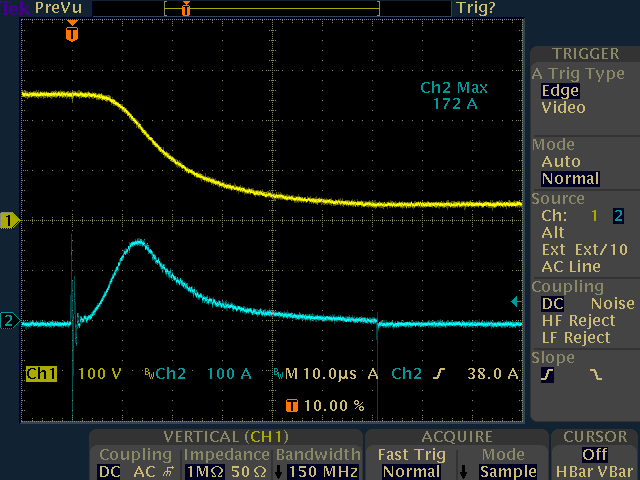Viewport: 640px width, 480px height.
Task: Enable HF Reject trigger coupling
Action: pos(576,320)
